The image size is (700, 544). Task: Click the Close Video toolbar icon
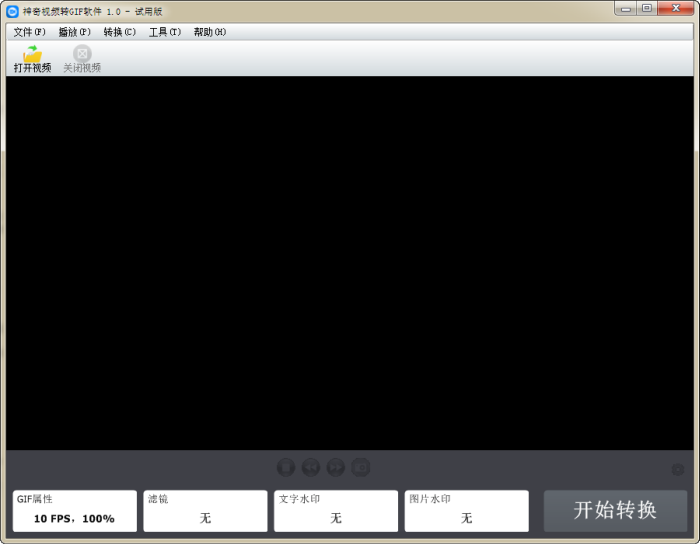pyautogui.click(x=82, y=54)
